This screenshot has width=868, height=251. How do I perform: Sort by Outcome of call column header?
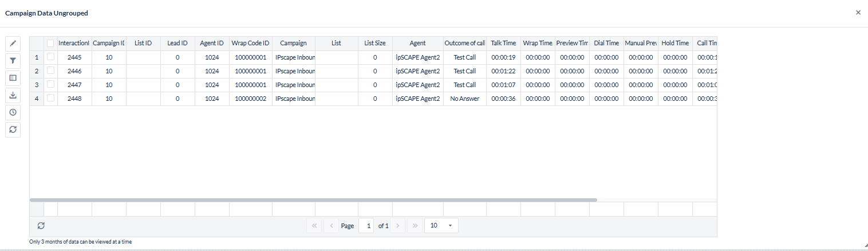464,43
